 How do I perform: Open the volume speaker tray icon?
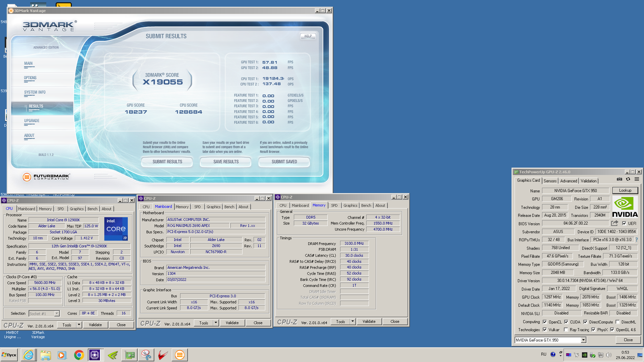click(609, 355)
